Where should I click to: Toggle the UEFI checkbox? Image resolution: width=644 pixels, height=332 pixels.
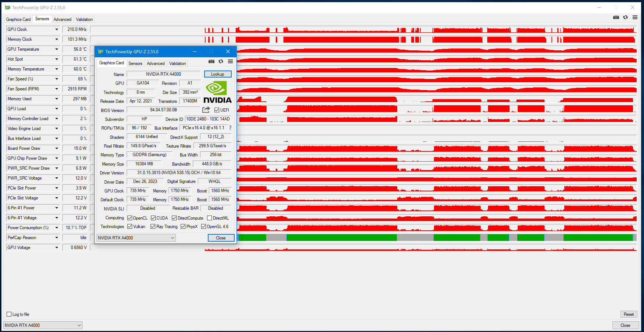click(217, 110)
